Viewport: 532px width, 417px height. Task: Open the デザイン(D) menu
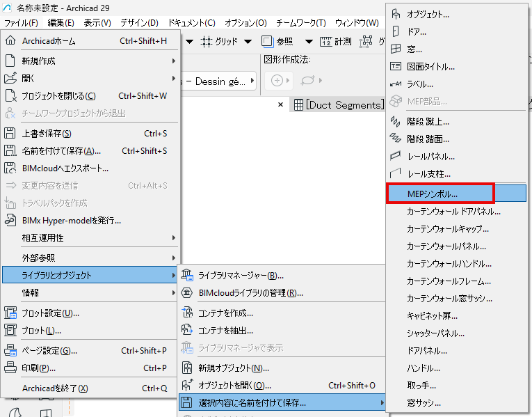click(x=140, y=23)
